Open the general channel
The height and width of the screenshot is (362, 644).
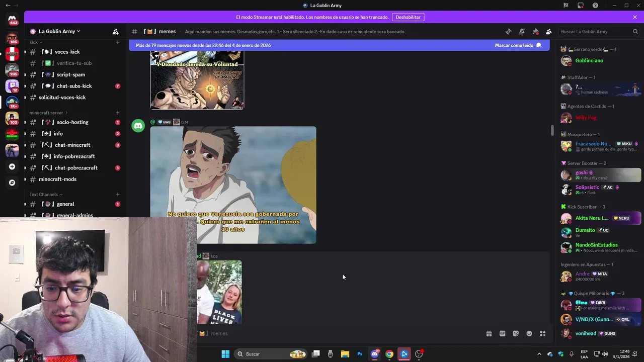click(x=74, y=204)
